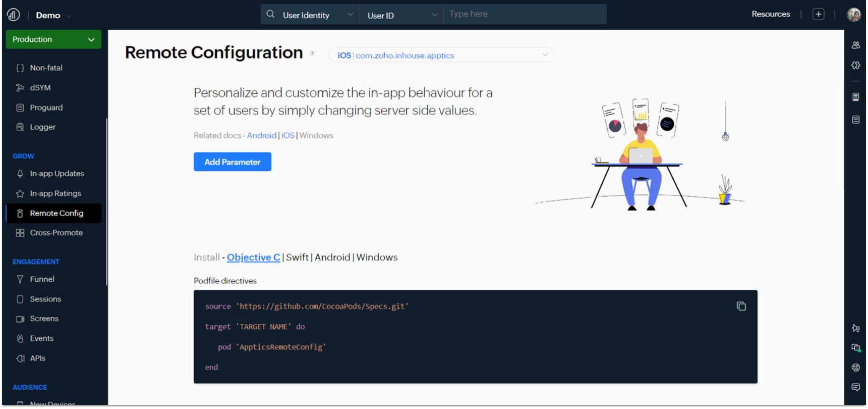Viewport: 868px width, 409px height.
Task: Open the user profile avatar
Action: point(853,15)
